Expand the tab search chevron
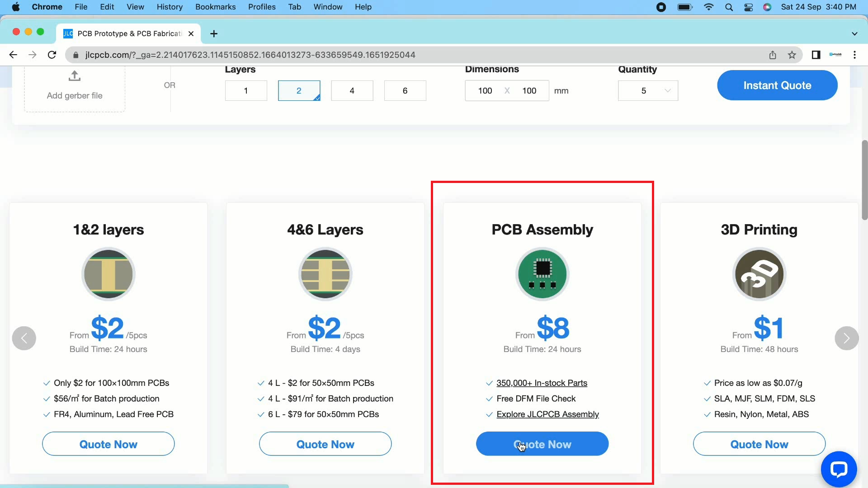Image resolution: width=868 pixels, height=488 pixels. tap(854, 33)
